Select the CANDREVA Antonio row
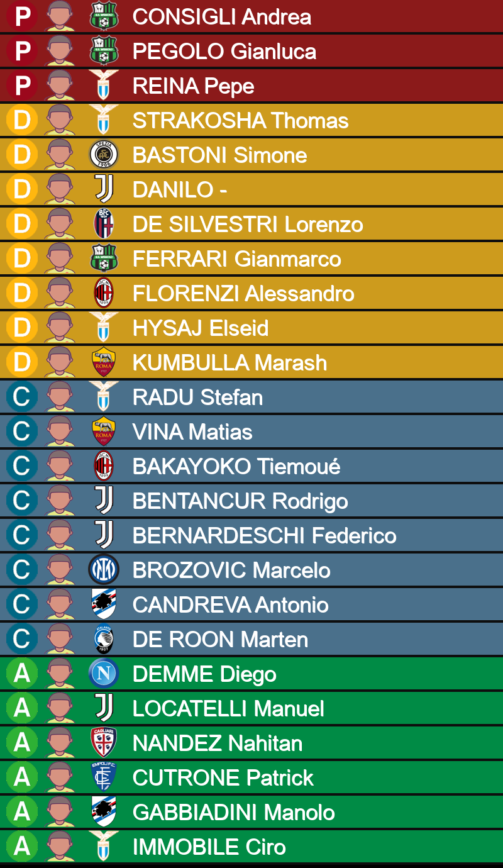Screen dimensions: 503x868 click(x=251, y=604)
